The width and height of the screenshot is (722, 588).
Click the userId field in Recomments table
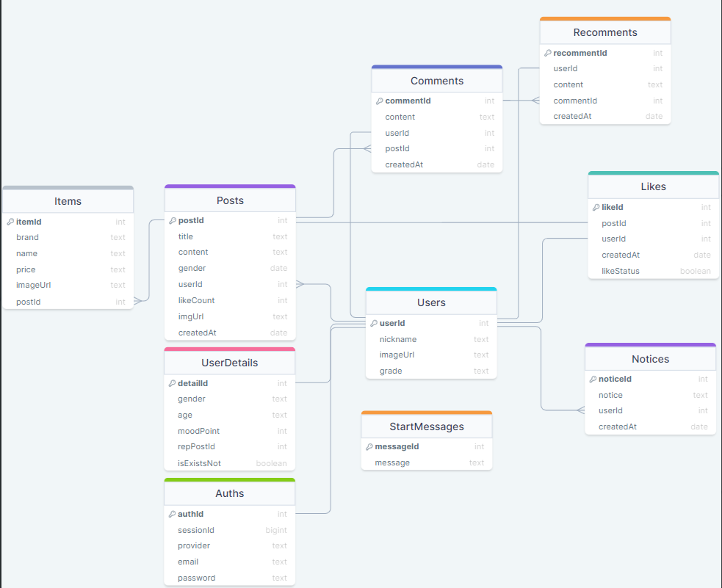pos(605,68)
